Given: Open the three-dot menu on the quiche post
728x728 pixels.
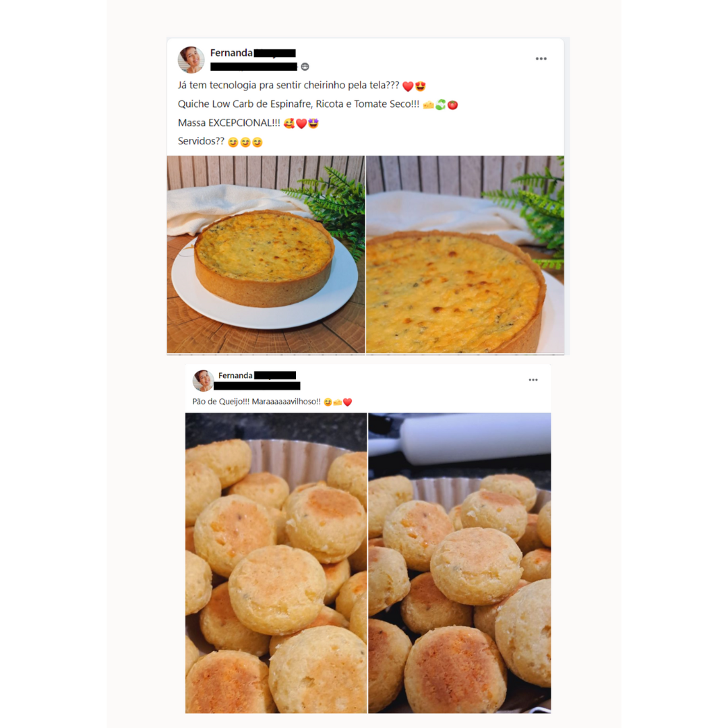Looking at the screenshot, I should [541, 59].
